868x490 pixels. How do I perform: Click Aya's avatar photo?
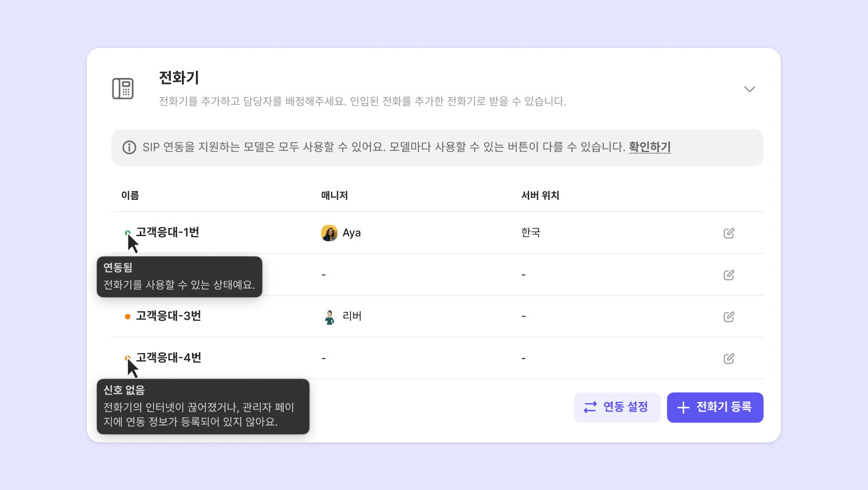point(329,233)
